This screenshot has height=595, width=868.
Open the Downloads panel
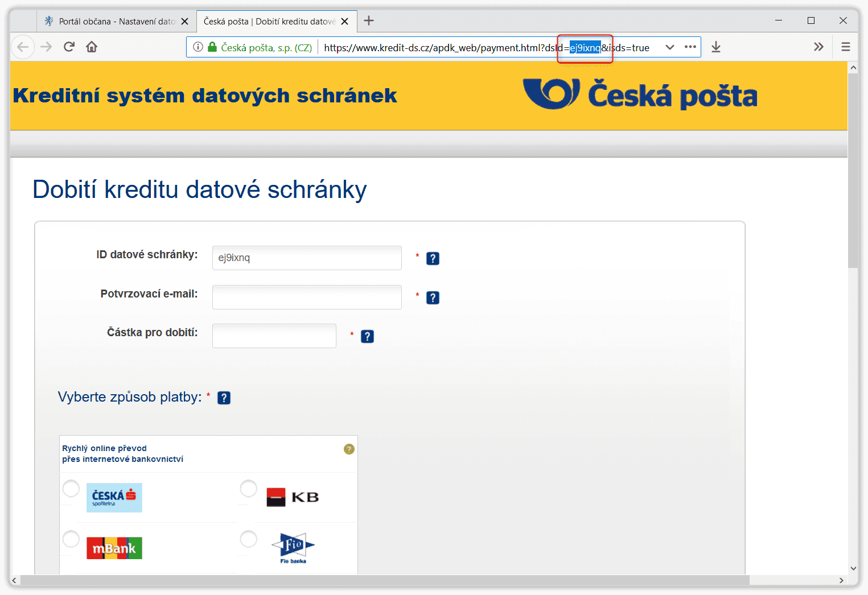click(716, 47)
